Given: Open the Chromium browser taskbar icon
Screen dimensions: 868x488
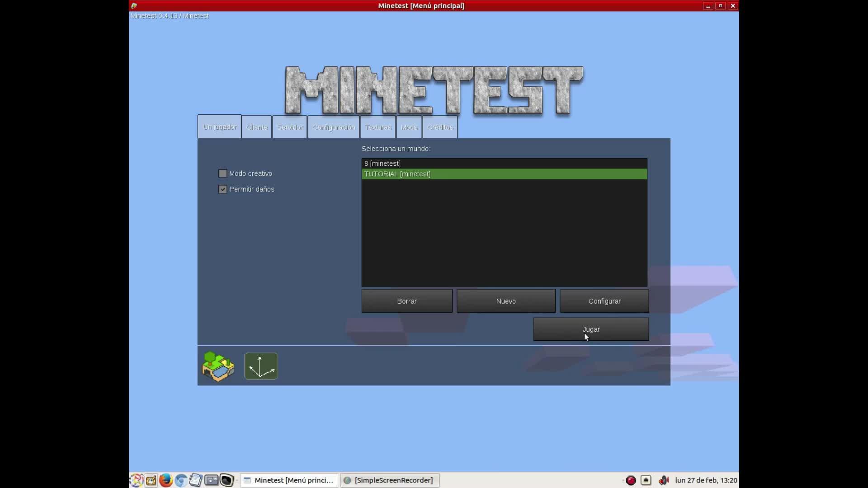Looking at the screenshot, I should [181, 480].
